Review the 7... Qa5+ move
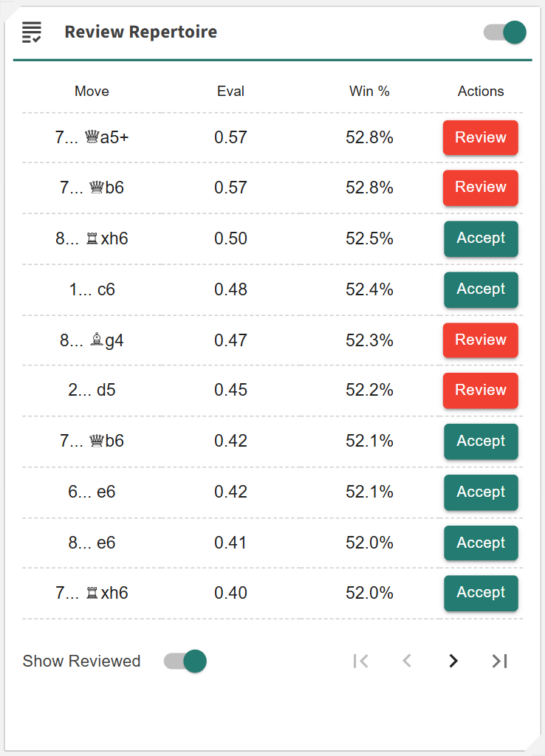This screenshot has width=545, height=756. (480, 137)
